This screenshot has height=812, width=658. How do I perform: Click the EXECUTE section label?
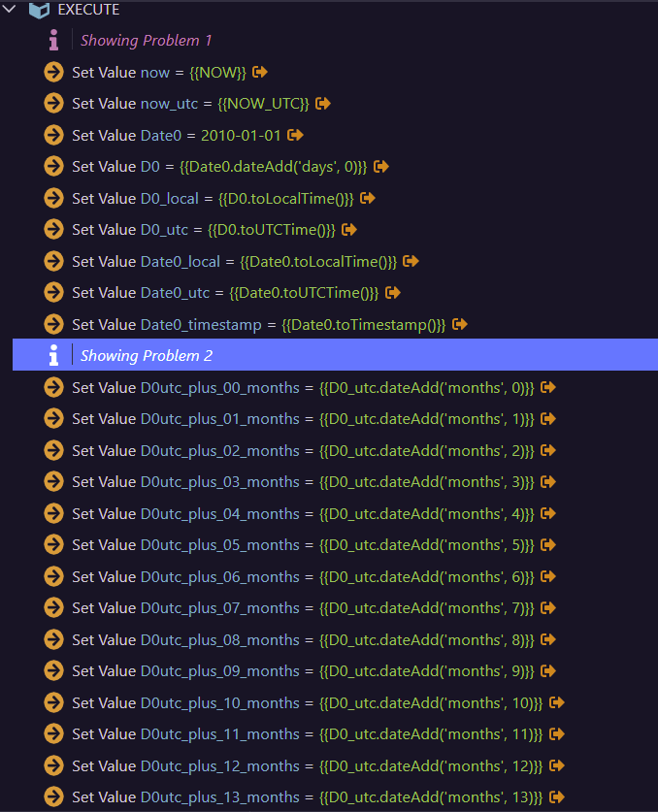click(88, 10)
